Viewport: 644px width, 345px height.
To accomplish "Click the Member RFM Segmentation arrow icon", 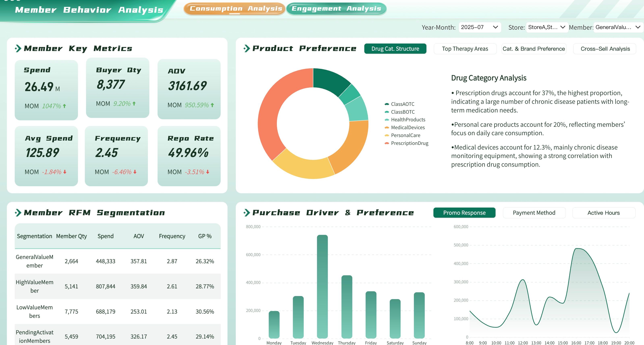I will pyautogui.click(x=18, y=213).
